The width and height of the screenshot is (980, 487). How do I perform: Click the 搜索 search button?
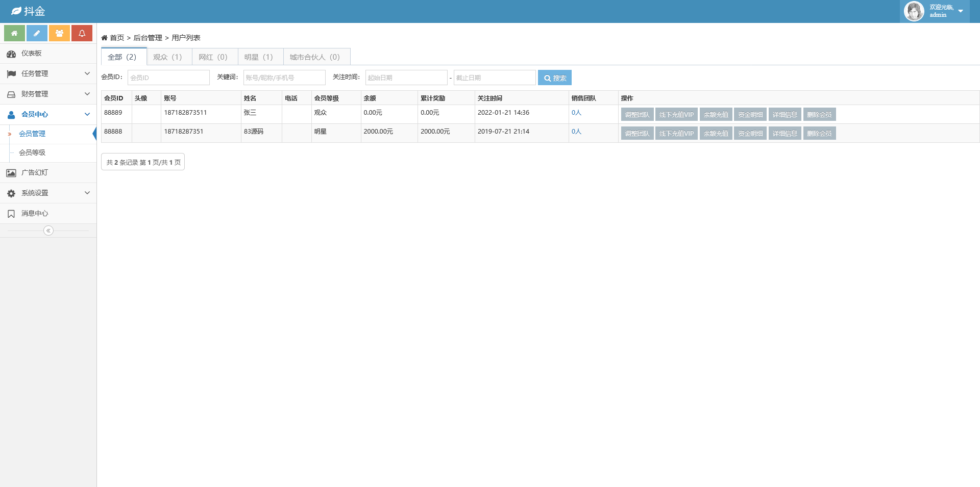pos(554,78)
